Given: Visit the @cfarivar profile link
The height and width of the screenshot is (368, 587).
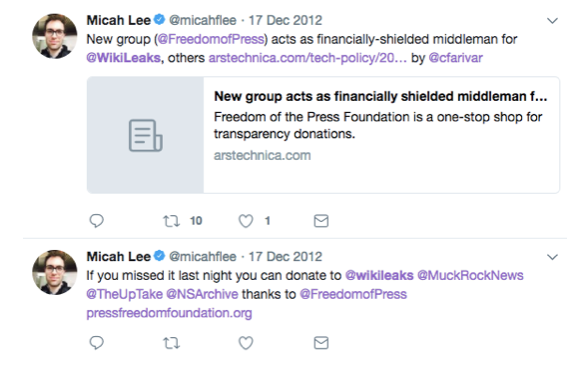Looking at the screenshot, I should [x=456, y=58].
